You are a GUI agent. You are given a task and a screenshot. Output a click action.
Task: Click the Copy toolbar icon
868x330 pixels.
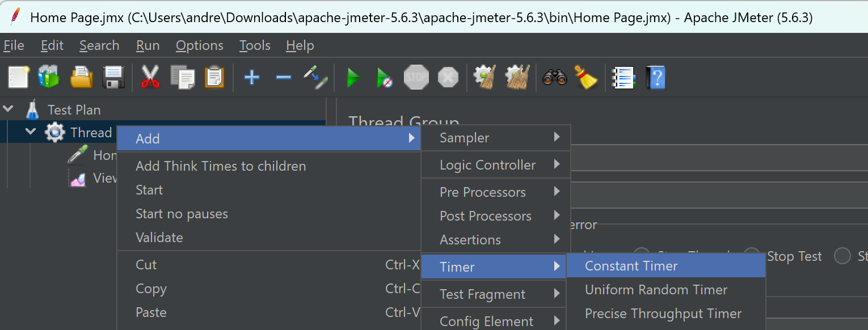tap(183, 77)
